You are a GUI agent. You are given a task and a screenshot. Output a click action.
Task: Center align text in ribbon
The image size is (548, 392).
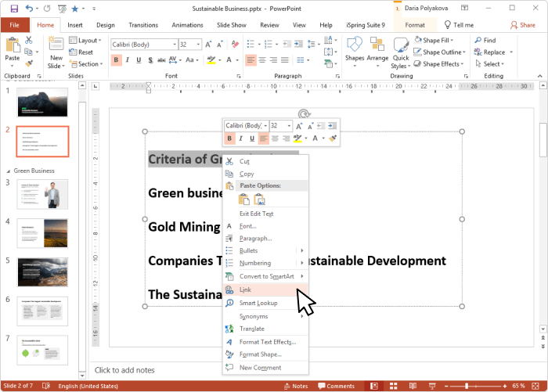[x=262, y=60]
